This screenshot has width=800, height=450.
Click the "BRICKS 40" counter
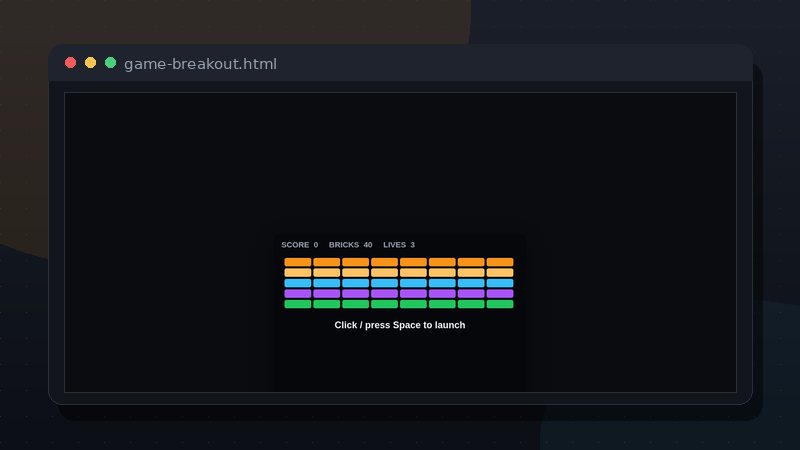pyautogui.click(x=351, y=245)
